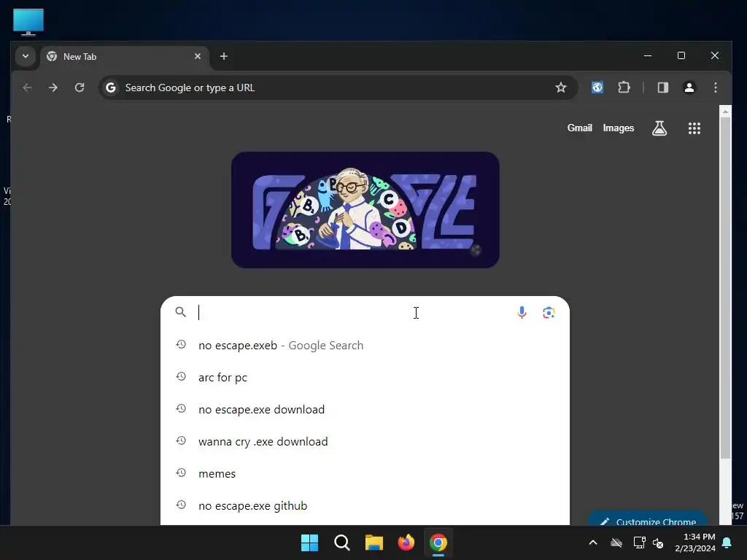Open a new tab with plus button
The height and width of the screenshot is (560, 747).
(x=223, y=56)
